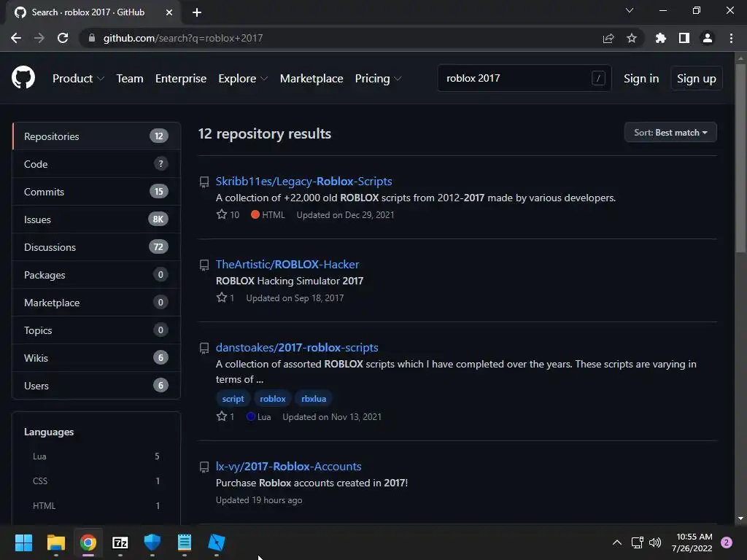Screen dimensions: 747x560
Task: Filter results by Lua language
Action: coord(96,456)
